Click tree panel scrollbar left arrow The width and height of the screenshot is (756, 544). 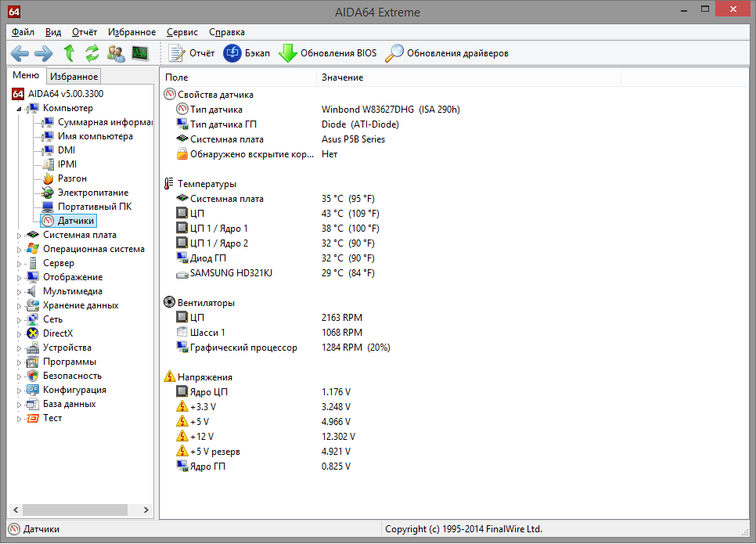pos(16,510)
